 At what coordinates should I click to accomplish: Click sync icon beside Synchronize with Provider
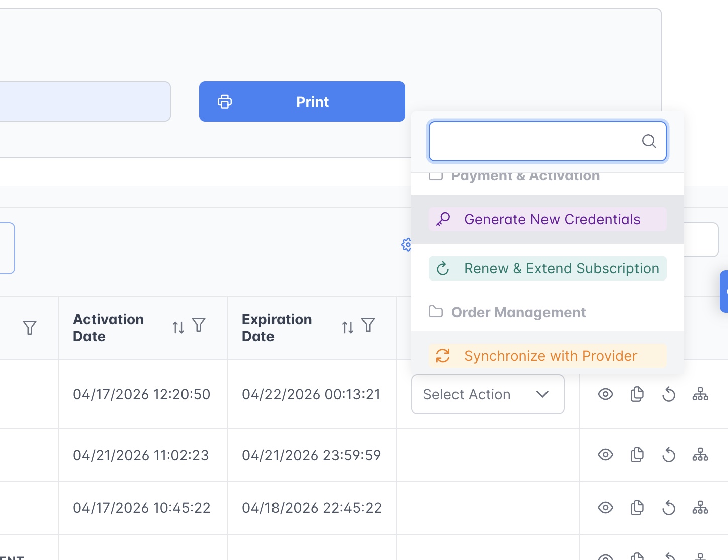pyautogui.click(x=443, y=356)
